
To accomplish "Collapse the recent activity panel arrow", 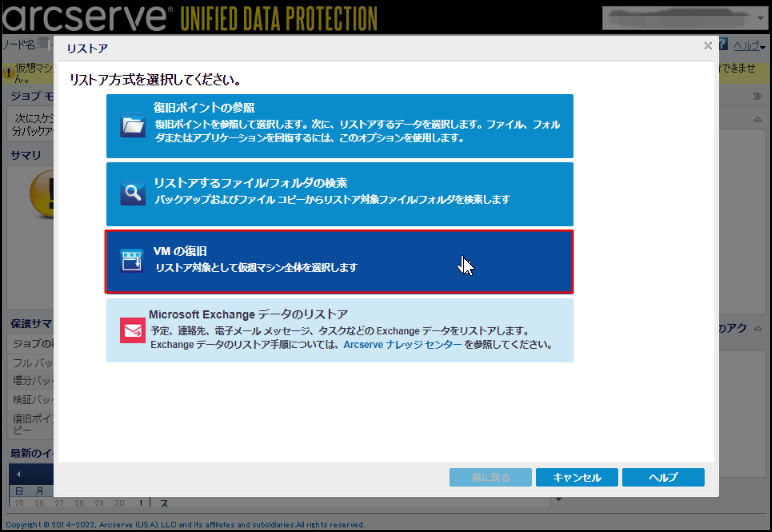I will pyautogui.click(x=758, y=328).
